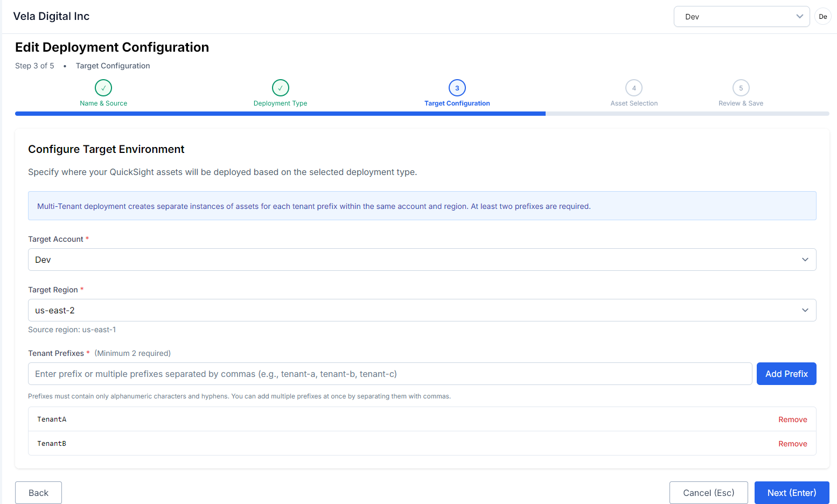Remove the TenantB prefix
This screenshot has height=504, width=837.
(x=793, y=444)
